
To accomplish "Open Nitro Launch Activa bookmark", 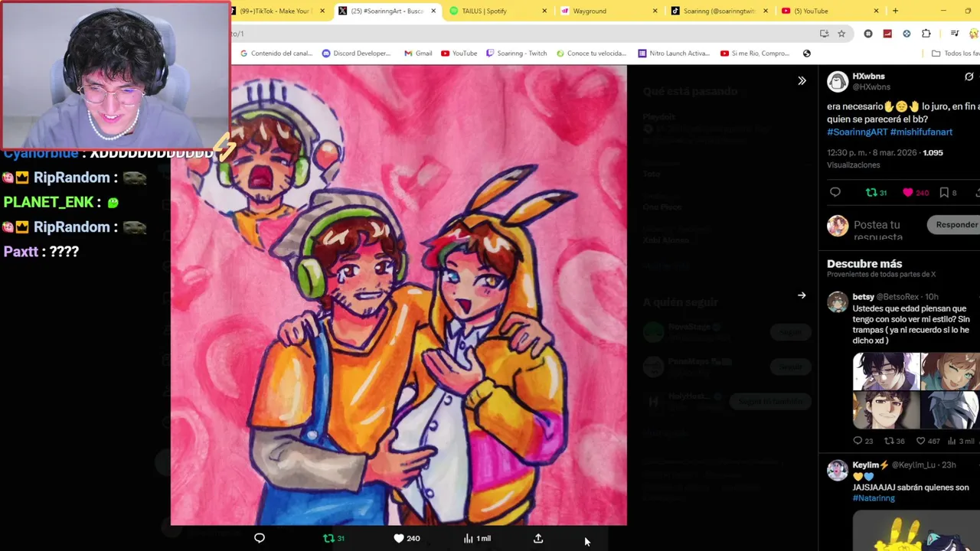I will tap(674, 54).
